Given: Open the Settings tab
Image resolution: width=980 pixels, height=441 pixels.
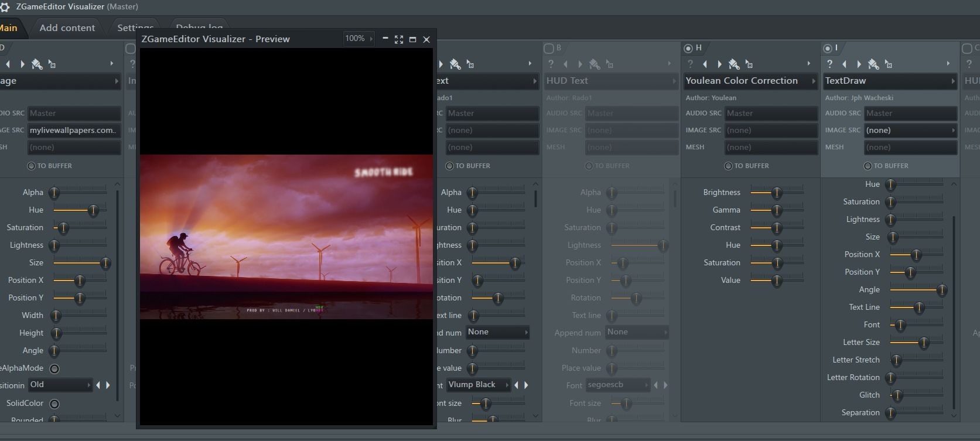Looking at the screenshot, I should (135, 28).
